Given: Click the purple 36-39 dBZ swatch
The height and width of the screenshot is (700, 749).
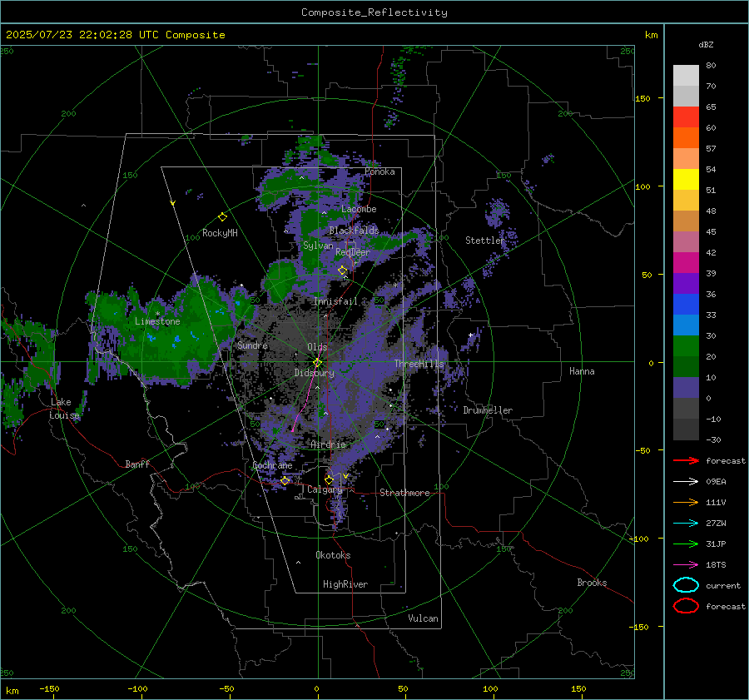Looking at the screenshot, I should pos(686,284).
